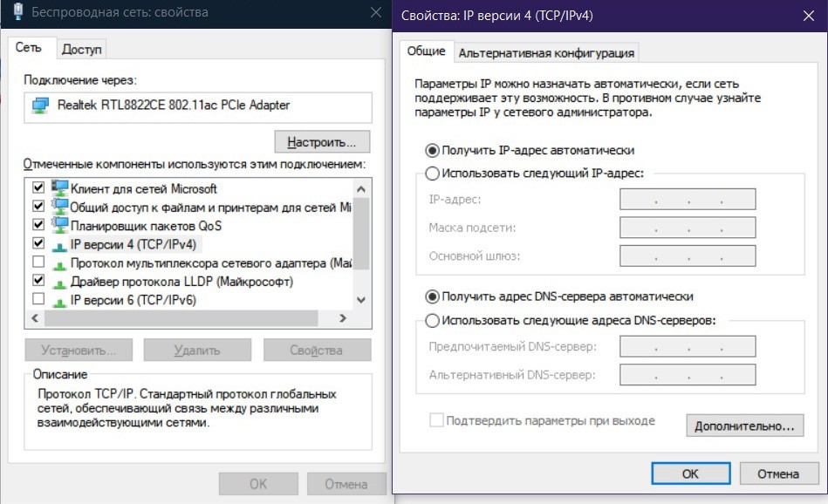Viewport: 828px width, 504px height.
Task: Select 'Использовать следующий IP-адрес' radio button
Action: (433, 174)
